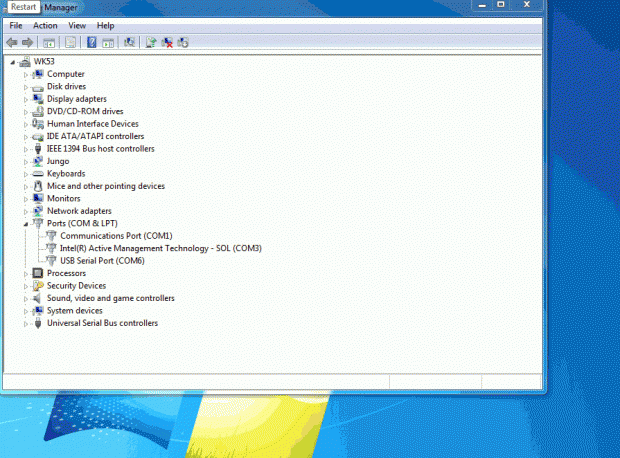Click the Ports (COM & LPT) icon
The height and width of the screenshot is (458, 620).
tap(38, 223)
